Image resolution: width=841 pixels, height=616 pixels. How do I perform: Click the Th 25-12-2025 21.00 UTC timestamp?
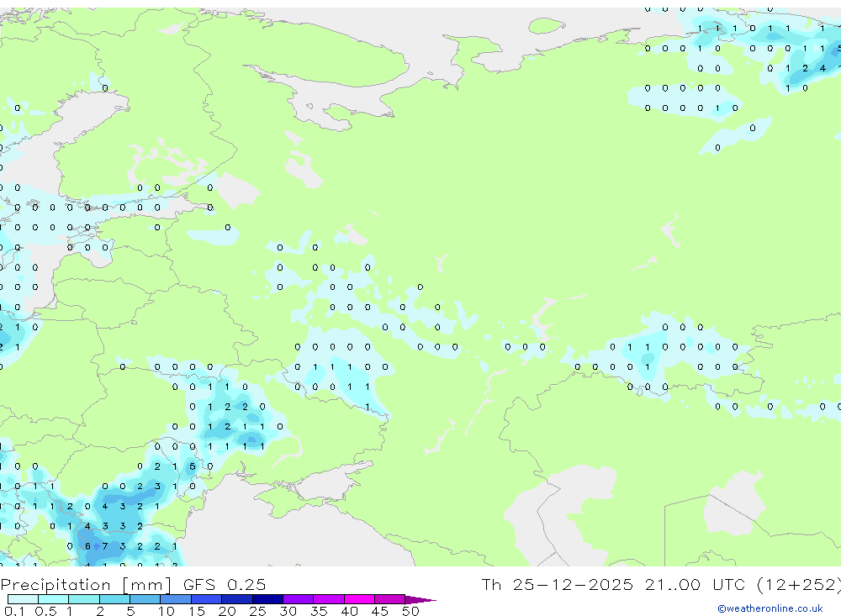(661, 584)
